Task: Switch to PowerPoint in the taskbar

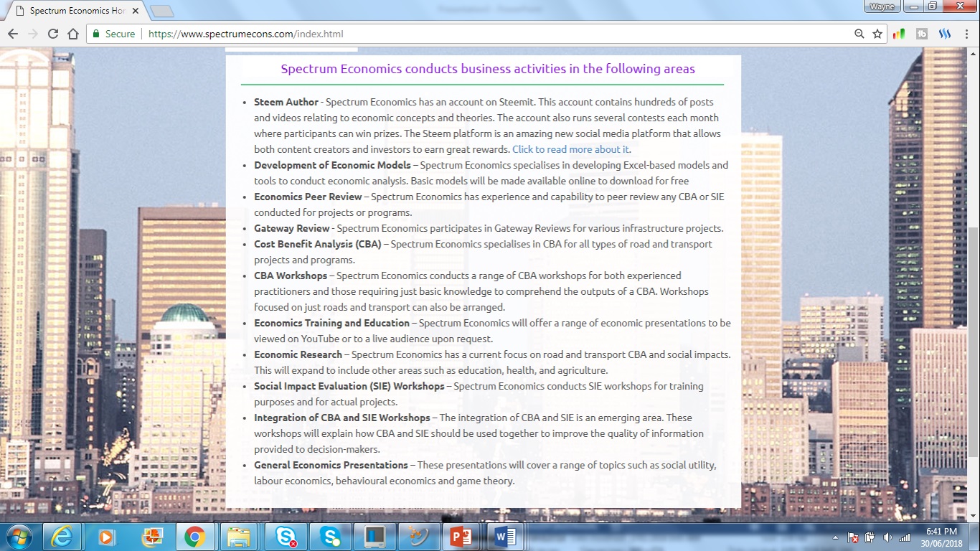Action: click(x=461, y=537)
